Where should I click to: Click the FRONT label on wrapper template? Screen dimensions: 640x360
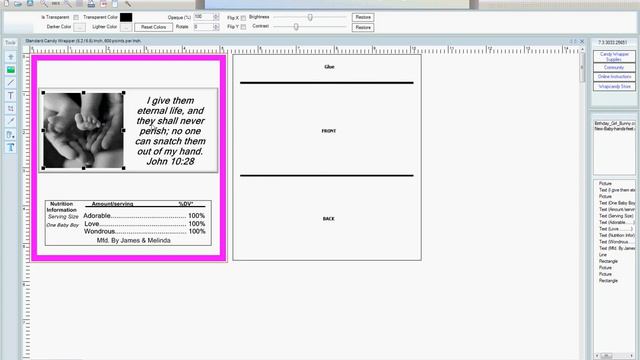click(329, 131)
